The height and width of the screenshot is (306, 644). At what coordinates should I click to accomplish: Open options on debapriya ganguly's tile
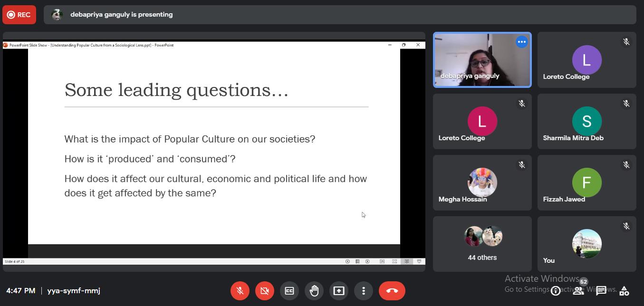click(521, 42)
